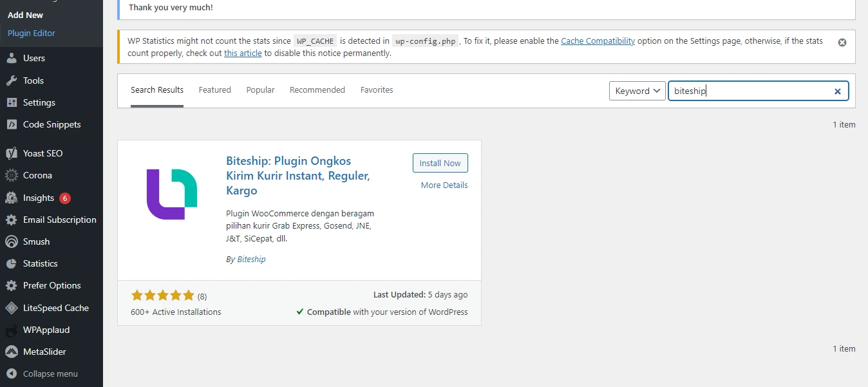
Task: Switch to the Popular tab
Action: [x=260, y=90]
